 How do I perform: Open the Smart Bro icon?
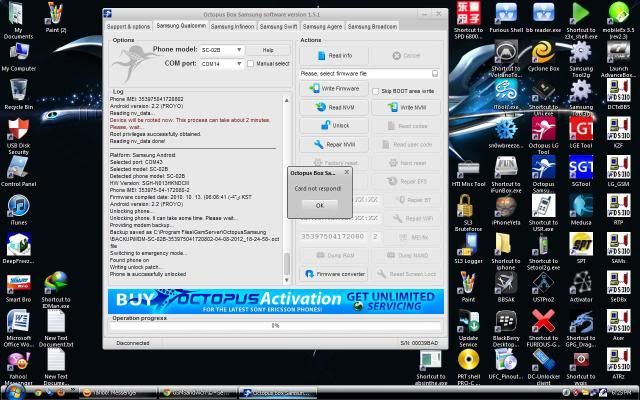click(x=19, y=287)
